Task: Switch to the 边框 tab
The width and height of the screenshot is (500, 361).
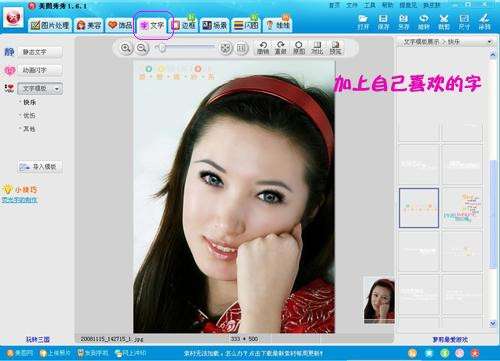Action: point(184,25)
